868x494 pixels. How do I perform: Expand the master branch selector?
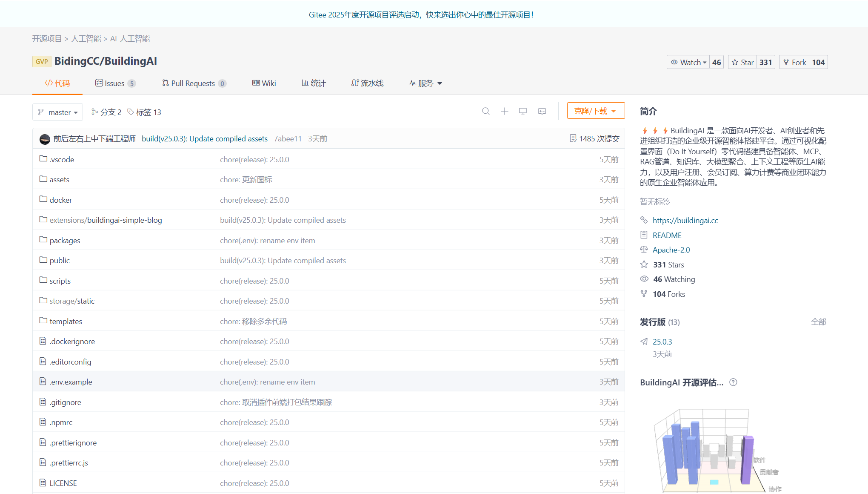click(x=58, y=112)
